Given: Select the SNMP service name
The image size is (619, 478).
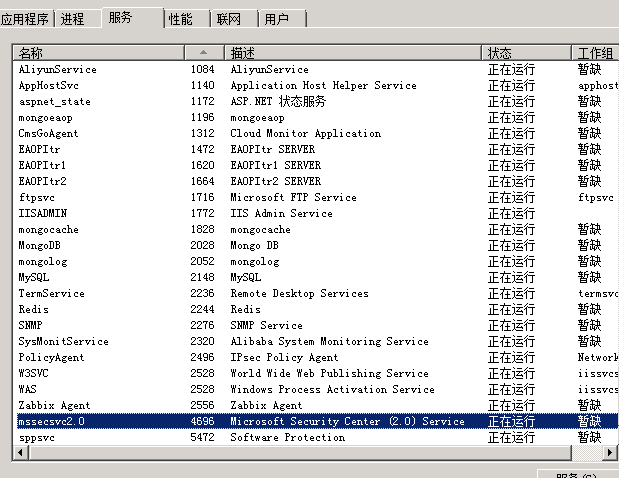Looking at the screenshot, I should [30, 325].
